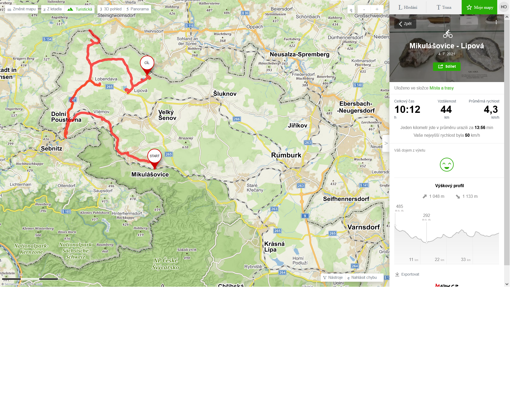The image size is (532, 411).
Task: Click the smiley trip impression icon
Action: [x=447, y=165]
